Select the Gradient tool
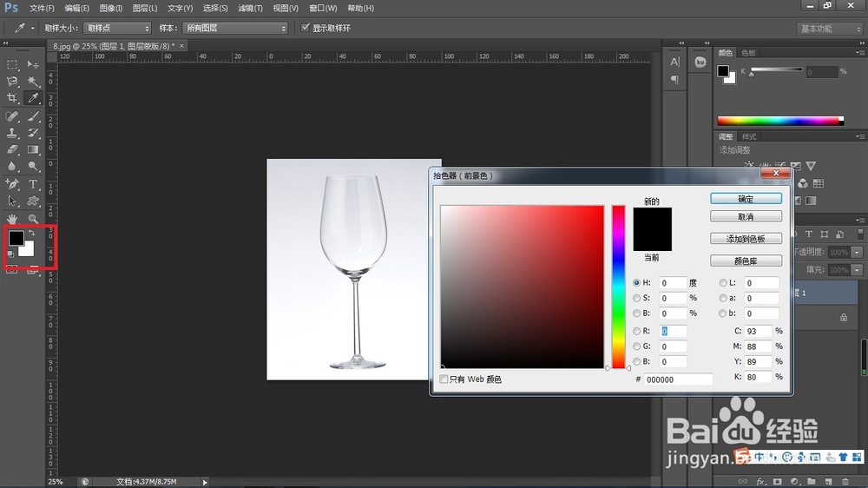Screen dimensions: 868x488 coord(33,149)
